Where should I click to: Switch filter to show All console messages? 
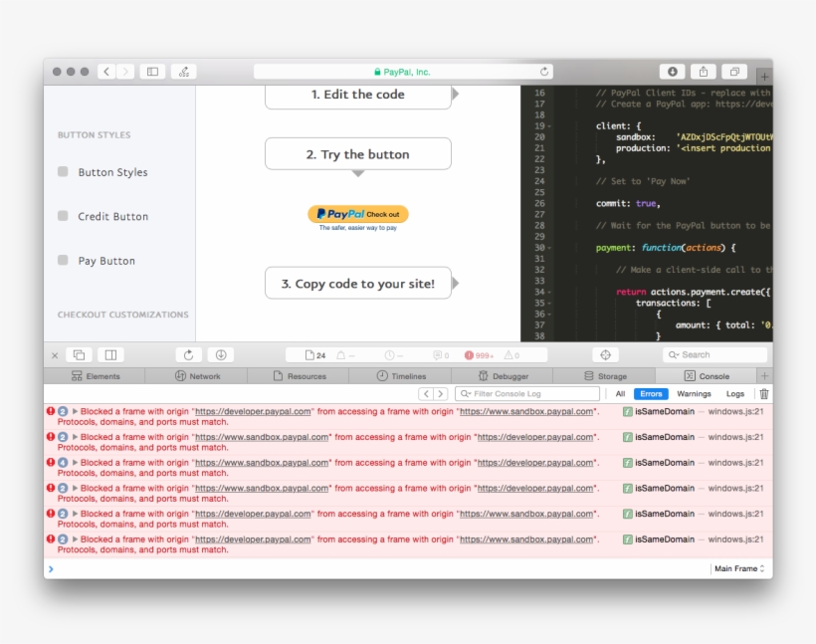tap(621, 394)
